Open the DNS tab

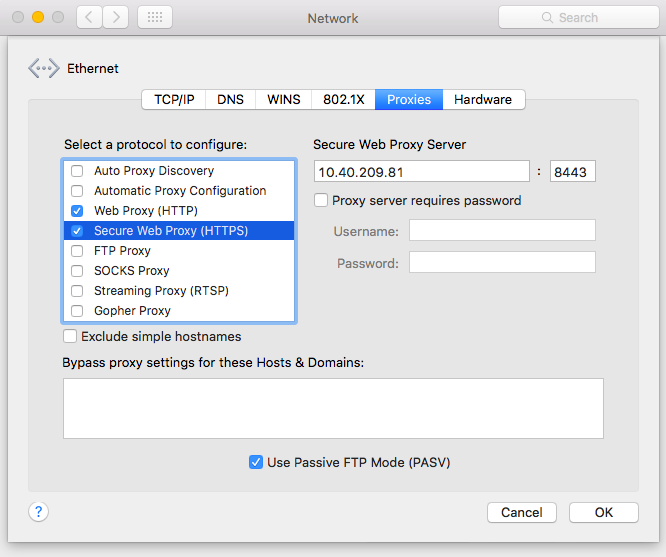click(x=230, y=99)
